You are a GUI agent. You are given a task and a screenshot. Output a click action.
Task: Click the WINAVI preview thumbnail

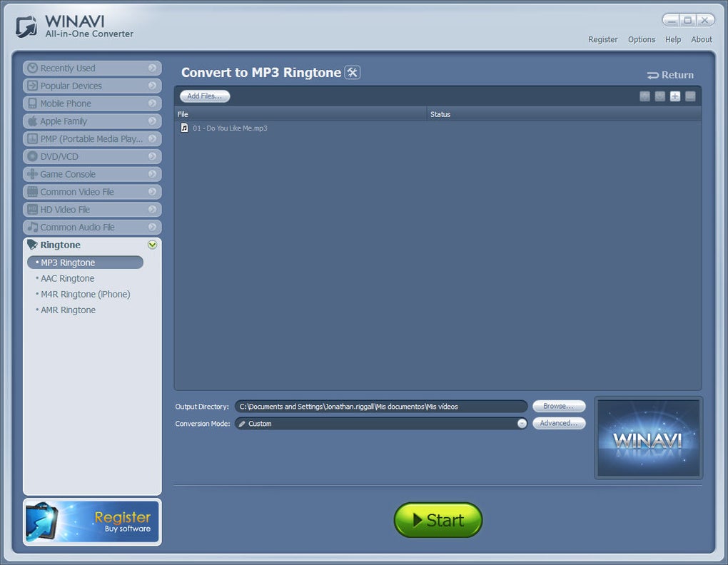point(648,437)
